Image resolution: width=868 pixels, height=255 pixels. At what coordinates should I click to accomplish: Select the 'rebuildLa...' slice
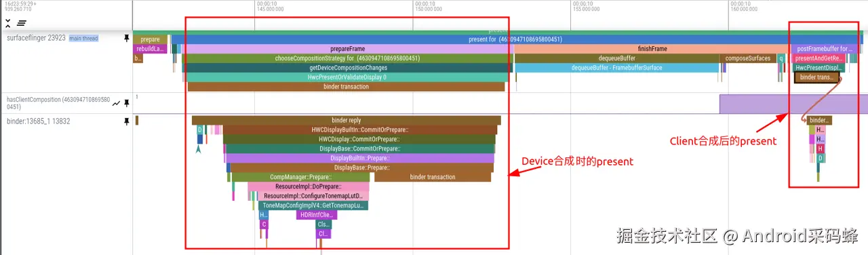(x=150, y=49)
